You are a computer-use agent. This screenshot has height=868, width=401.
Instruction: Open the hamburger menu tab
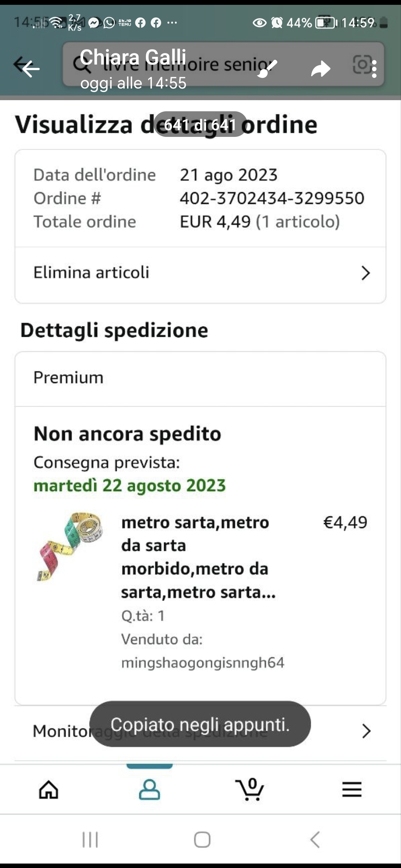click(352, 789)
